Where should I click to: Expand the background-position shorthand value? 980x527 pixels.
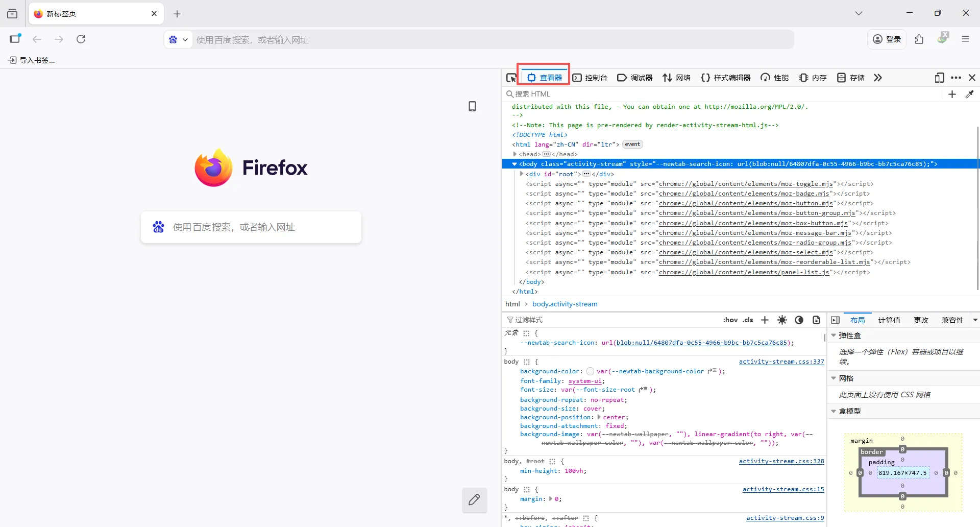click(x=599, y=417)
